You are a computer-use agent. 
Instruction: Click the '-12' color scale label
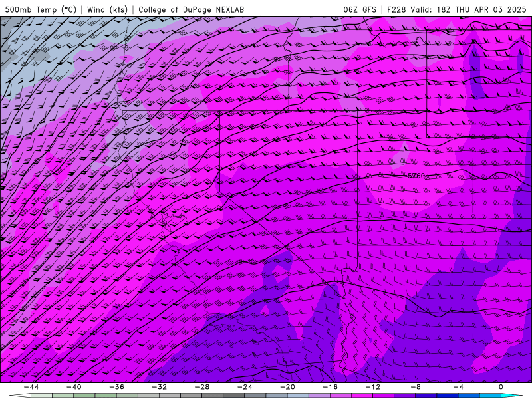(373, 387)
